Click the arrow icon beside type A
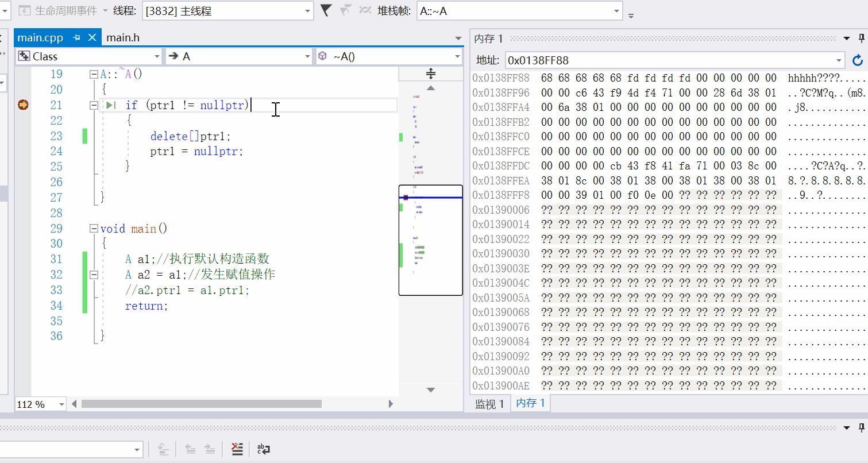The width and height of the screenshot is (868, 463). 173,56
